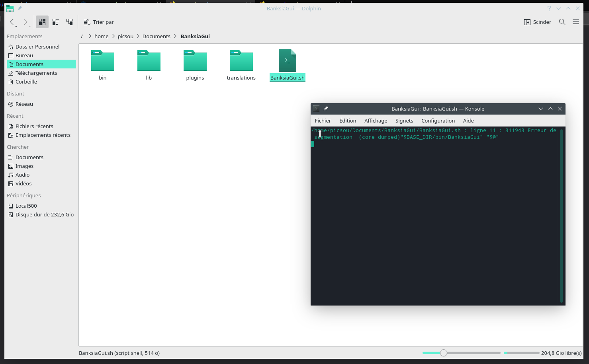Click the 204,8 Gio libre(s) text
Image resolution: width=589 pixels, height=364 pixels.
(562, 353)
